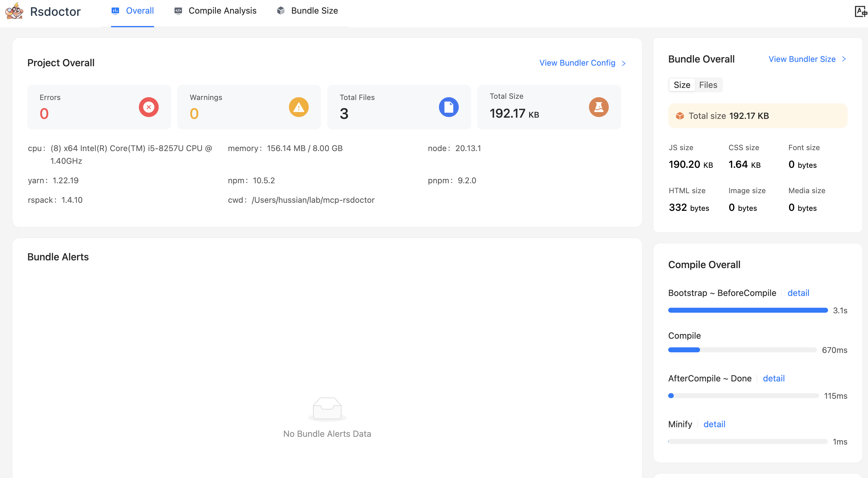Open the View Bundler Size link

point(801,59)
